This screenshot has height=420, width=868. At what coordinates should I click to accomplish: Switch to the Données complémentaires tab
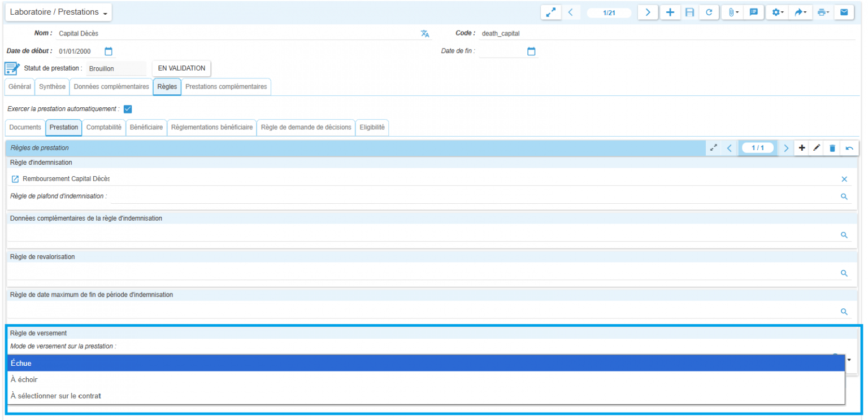tap(111, 87)
